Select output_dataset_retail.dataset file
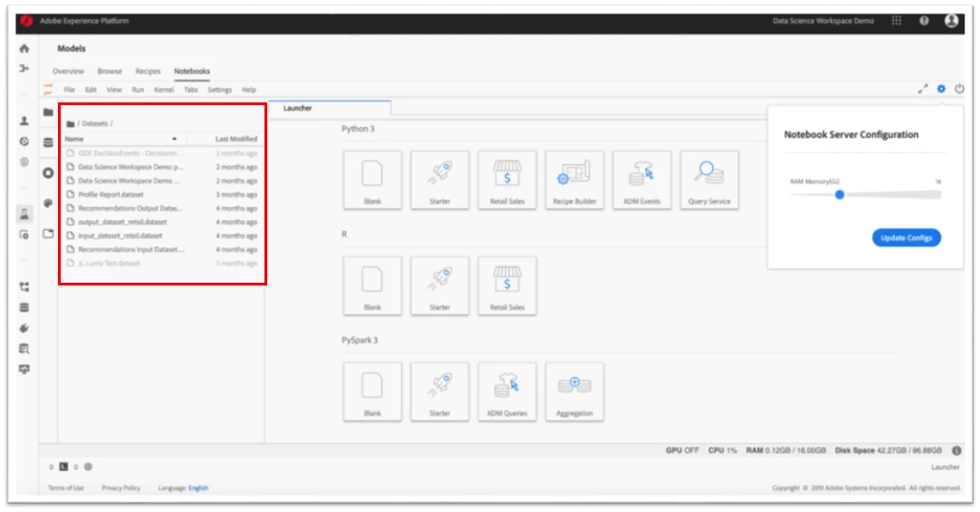The height and width of the screenshot is (512, 980). (161, 222)
